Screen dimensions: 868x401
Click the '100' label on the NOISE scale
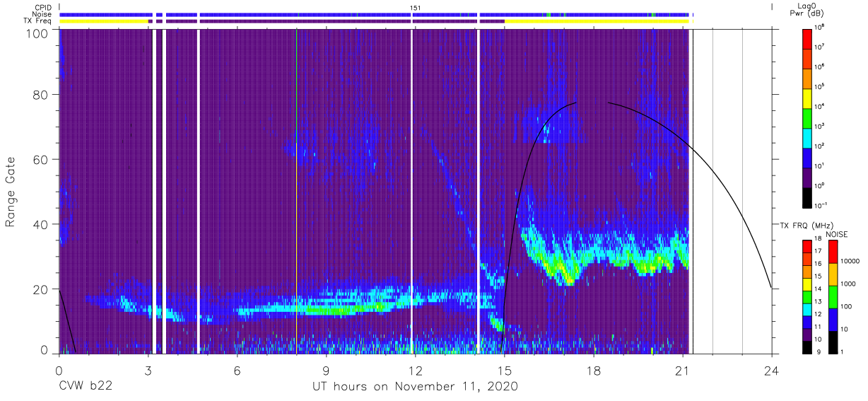click(848, 306)
